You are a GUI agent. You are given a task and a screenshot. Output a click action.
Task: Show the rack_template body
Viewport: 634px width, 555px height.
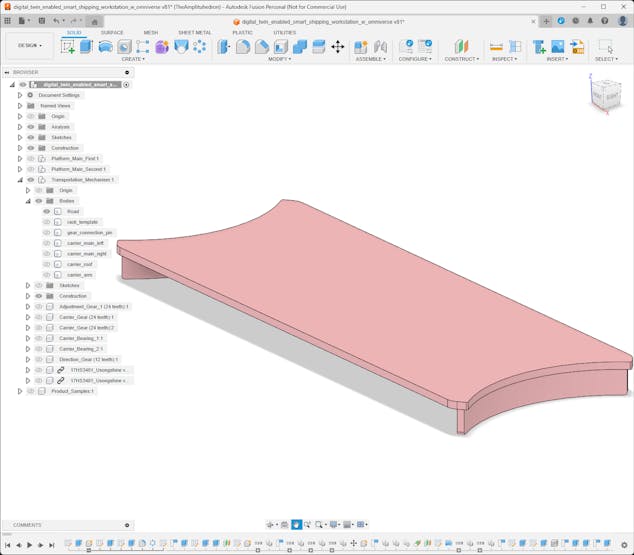click(47, 222)
